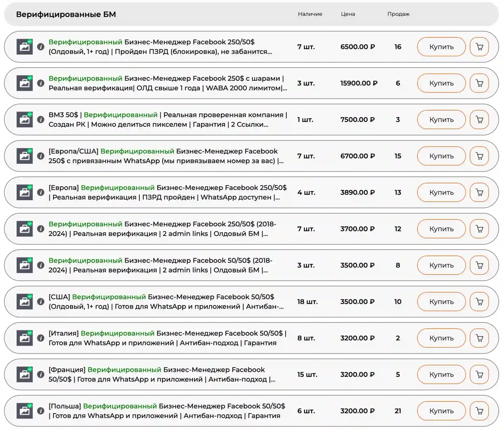Show info for the [Италия] listing
This screenshot has height=430, width=504.
(41, 338)
